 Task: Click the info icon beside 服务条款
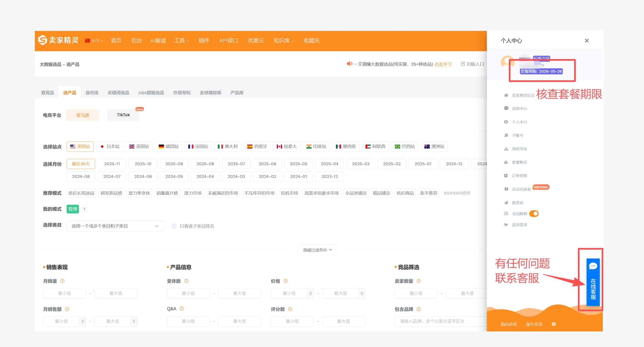[x=554, y=324]
